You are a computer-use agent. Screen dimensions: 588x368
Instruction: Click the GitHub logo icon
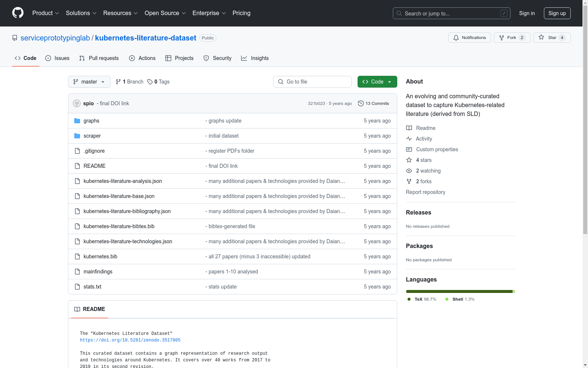click(x=18, y=13)
